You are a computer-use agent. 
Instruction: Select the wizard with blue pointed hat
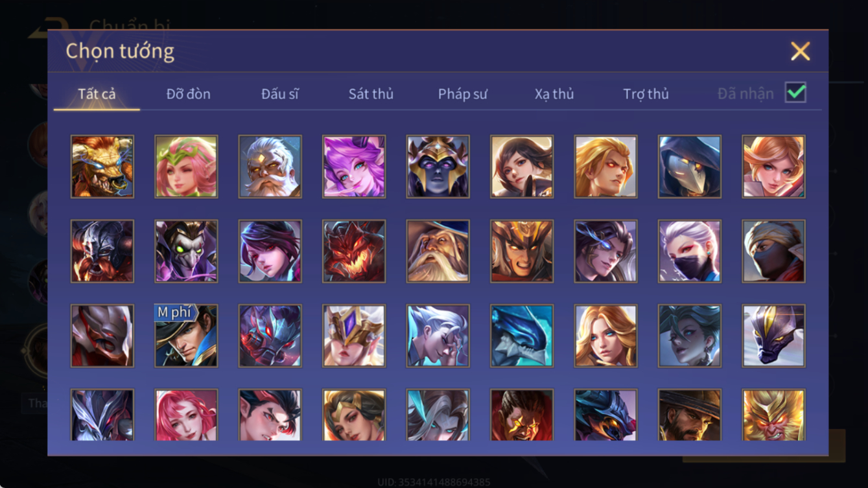[438, 251]
